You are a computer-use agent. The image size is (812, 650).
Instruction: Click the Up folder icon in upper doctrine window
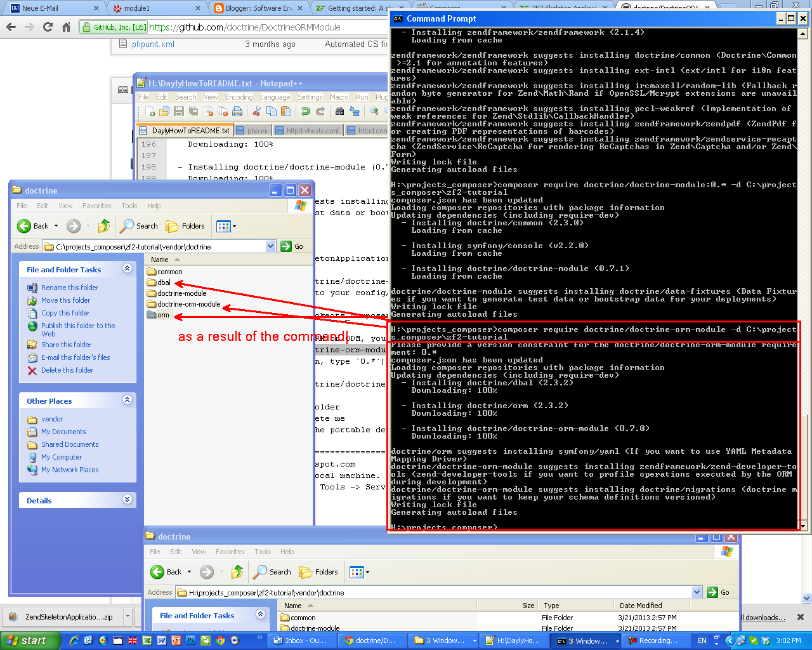pyautogui.click(x=104, y=226)
